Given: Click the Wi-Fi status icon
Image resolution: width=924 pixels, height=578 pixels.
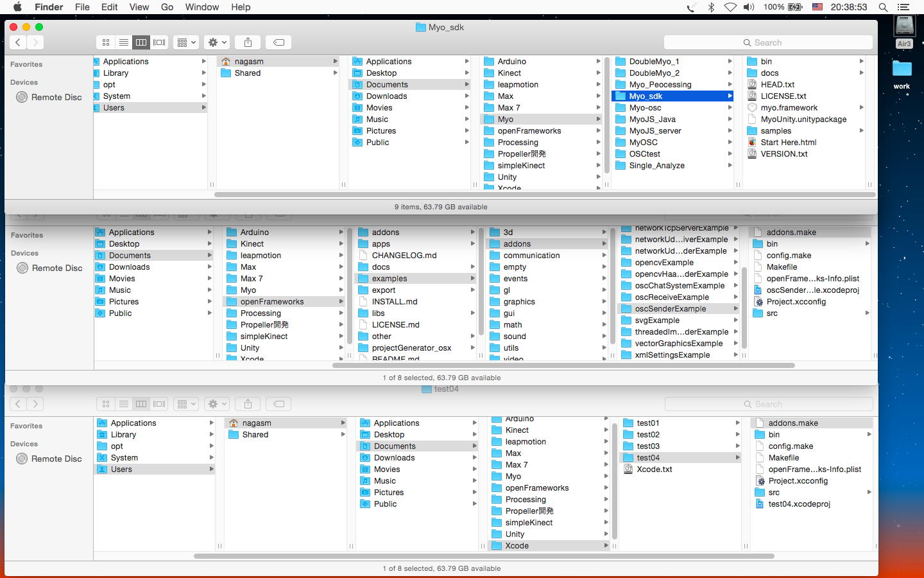Looking at the screenshot, I should pos(730,7).
